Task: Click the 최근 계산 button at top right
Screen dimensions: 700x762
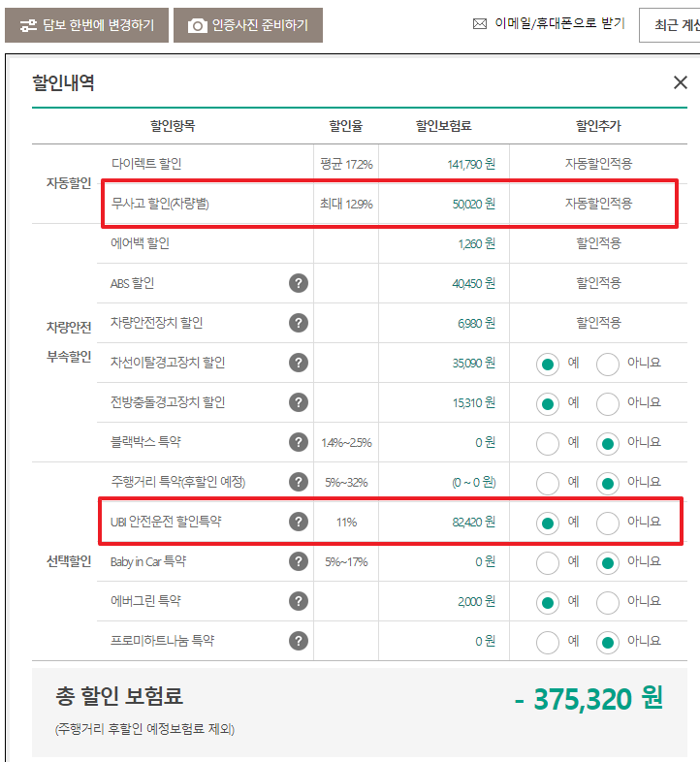Action: tap(670, 25)
